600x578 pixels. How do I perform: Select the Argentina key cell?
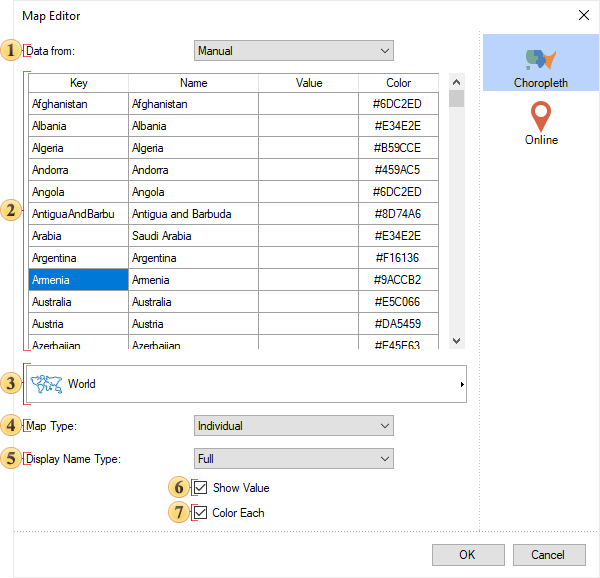pyautogui.click(x=78, y=258)
